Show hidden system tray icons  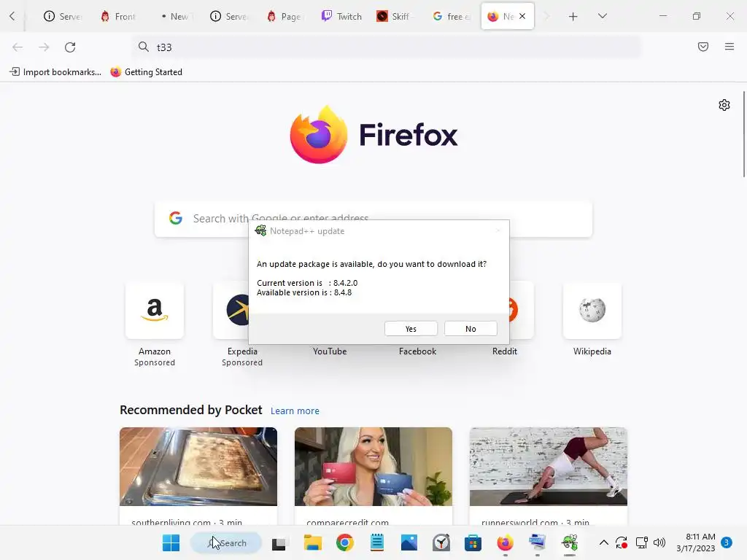(x=603, y=542)
